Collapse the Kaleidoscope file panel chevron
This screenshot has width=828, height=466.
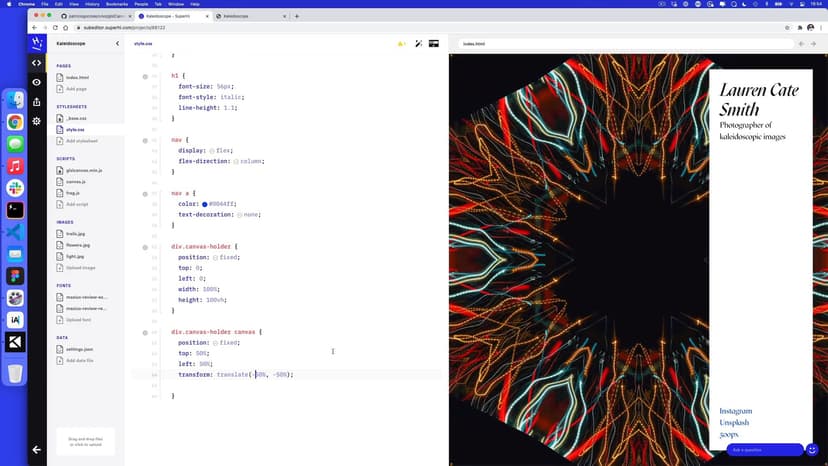[x=117, y=44]
